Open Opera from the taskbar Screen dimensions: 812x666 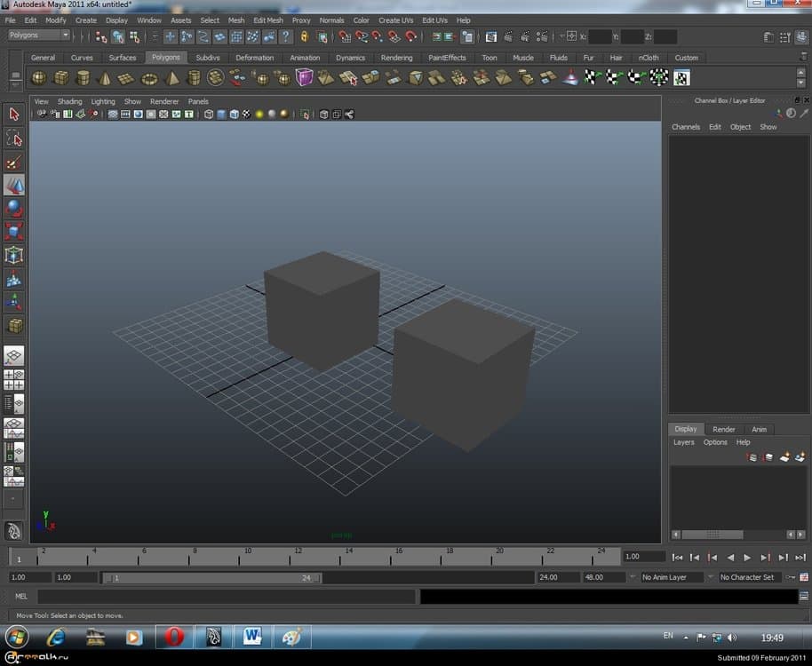click(174, 637)
